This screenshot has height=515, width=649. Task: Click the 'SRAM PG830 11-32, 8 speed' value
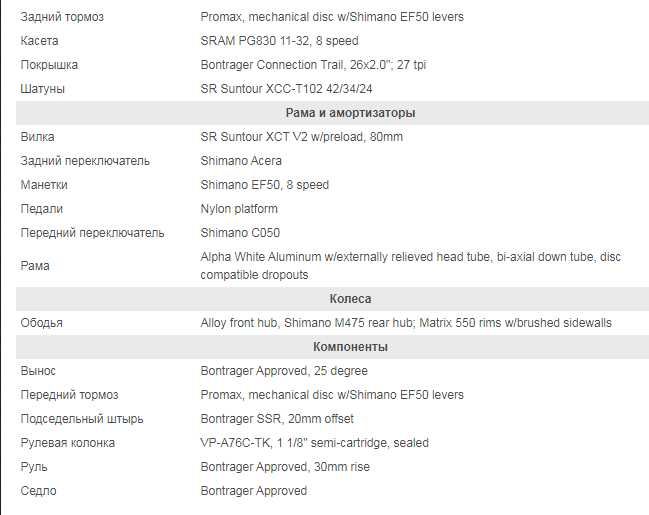click(x=279, y=41)
